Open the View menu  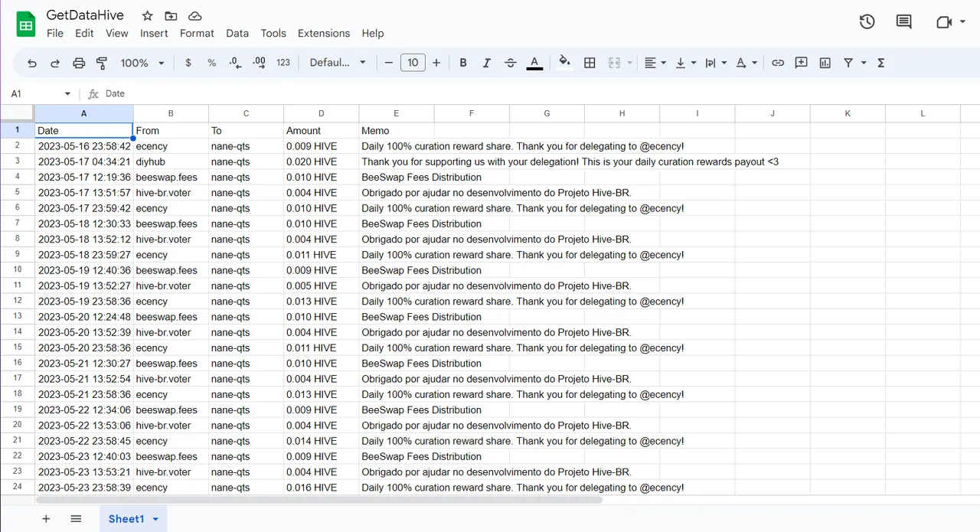coord(117,33)
